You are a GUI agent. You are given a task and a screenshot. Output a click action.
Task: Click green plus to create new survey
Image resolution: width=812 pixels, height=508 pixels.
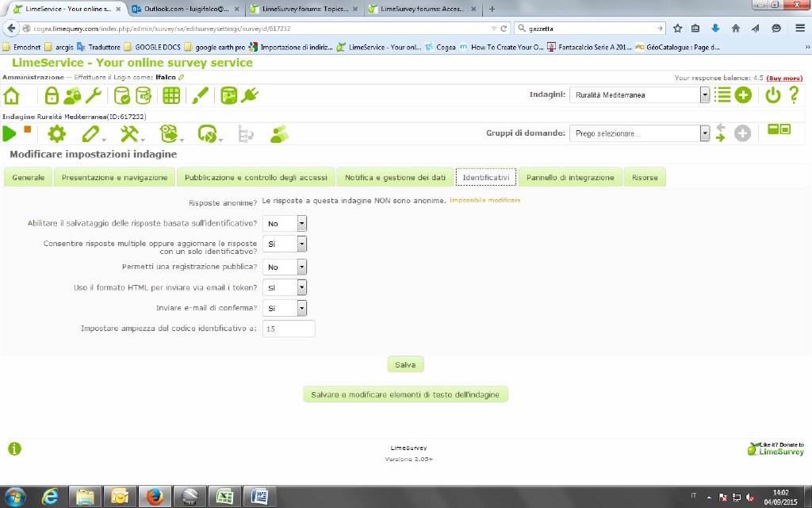742,95
